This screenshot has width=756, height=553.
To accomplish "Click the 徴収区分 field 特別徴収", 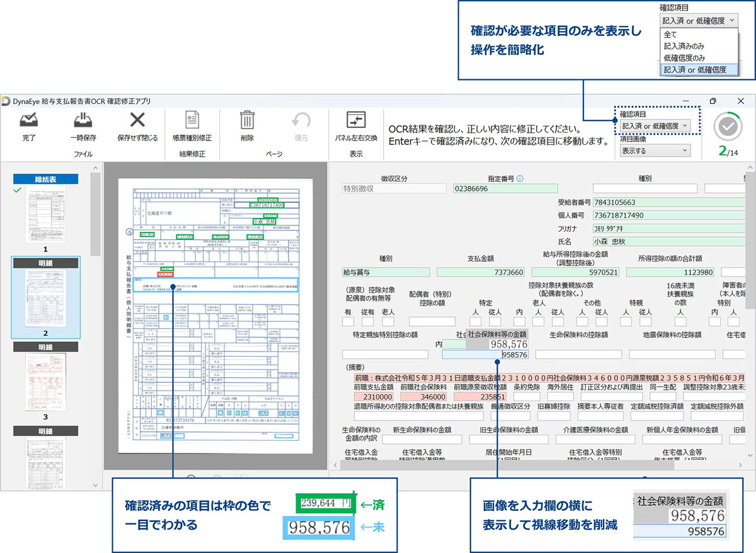I will (x=394, y=188).
